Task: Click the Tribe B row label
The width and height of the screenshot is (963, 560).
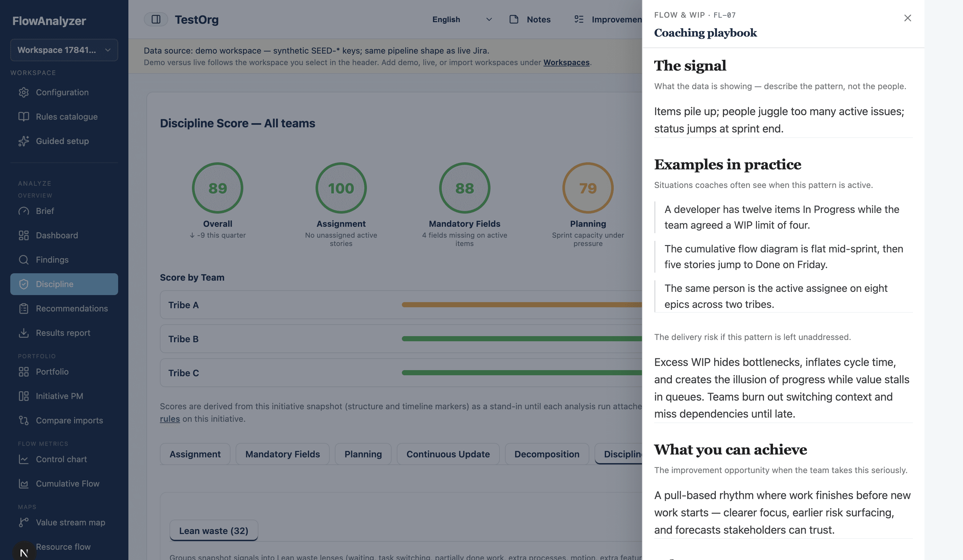Action: [183, 339]
